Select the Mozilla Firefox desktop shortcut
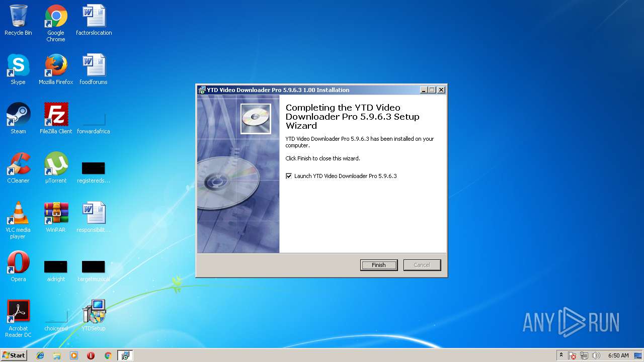This screenshot has width=644, height=362. [56, 69]
